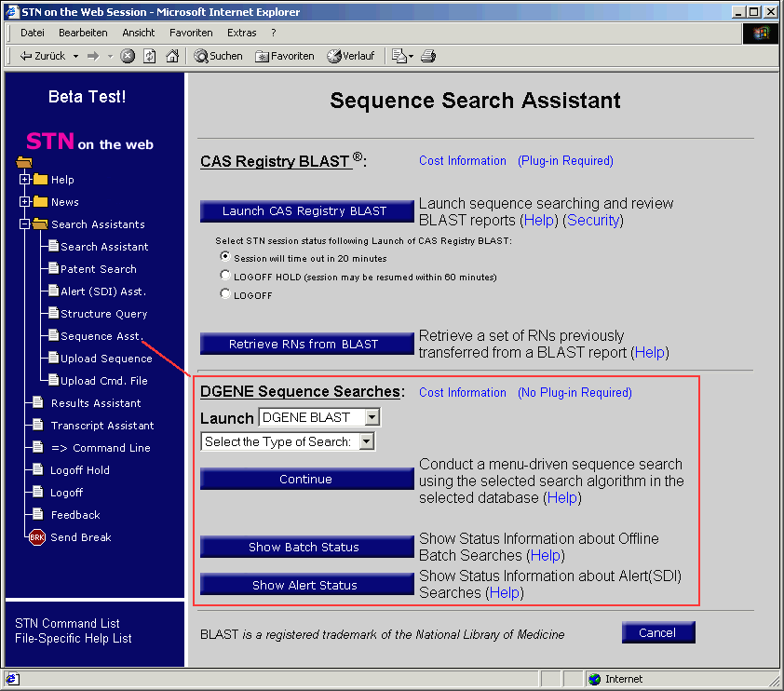This screenshot has width=784, height=691.
Task: Open the ? help menu
Action: coord(274,33)
